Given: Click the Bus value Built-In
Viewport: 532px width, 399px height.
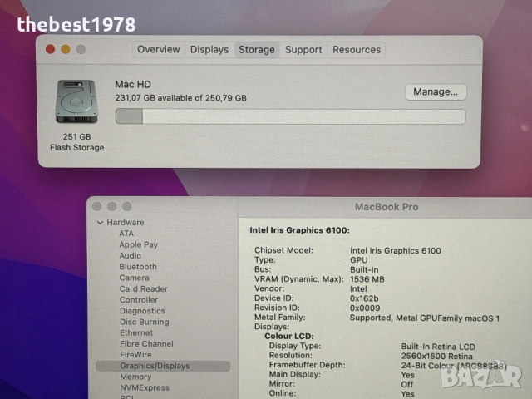Looking at the screenshot, I should pos(364,269).
